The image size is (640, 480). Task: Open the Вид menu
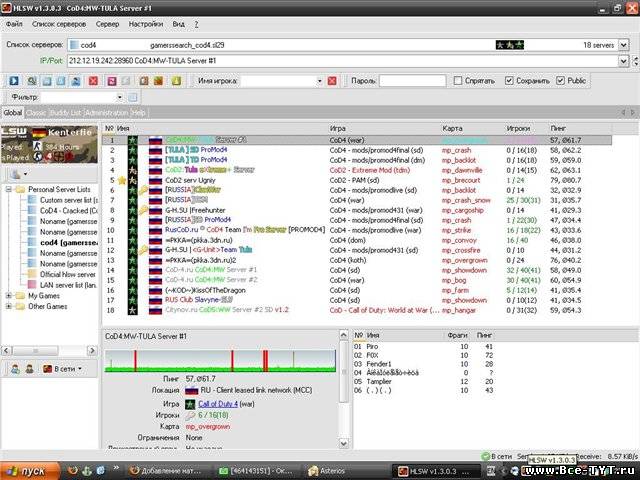point(178,24)
